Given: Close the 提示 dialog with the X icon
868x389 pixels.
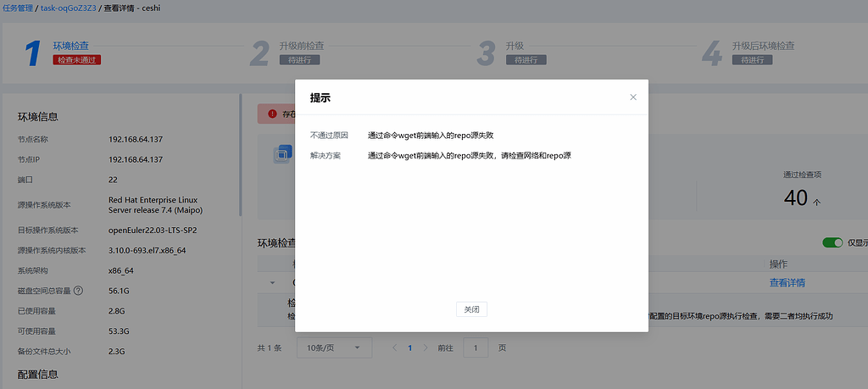Looking at the screenshot, I should (632, 97).
